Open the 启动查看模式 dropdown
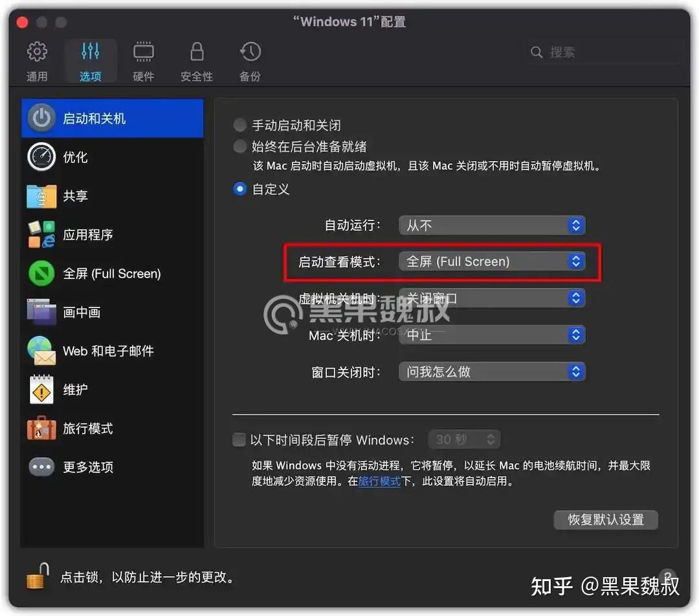Screen dimensions: 699x616 click(x=492, y=261)
